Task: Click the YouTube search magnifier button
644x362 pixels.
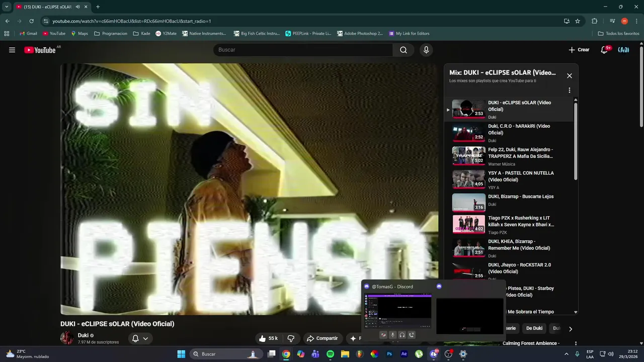Action: (x=404, y=50)
